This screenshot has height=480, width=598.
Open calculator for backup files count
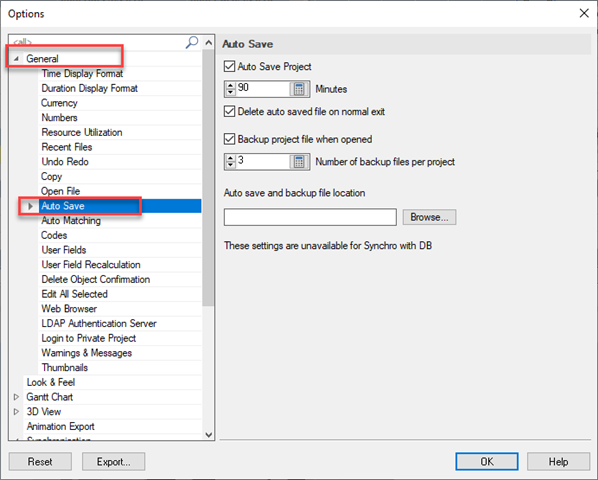[x=299, y=162]
